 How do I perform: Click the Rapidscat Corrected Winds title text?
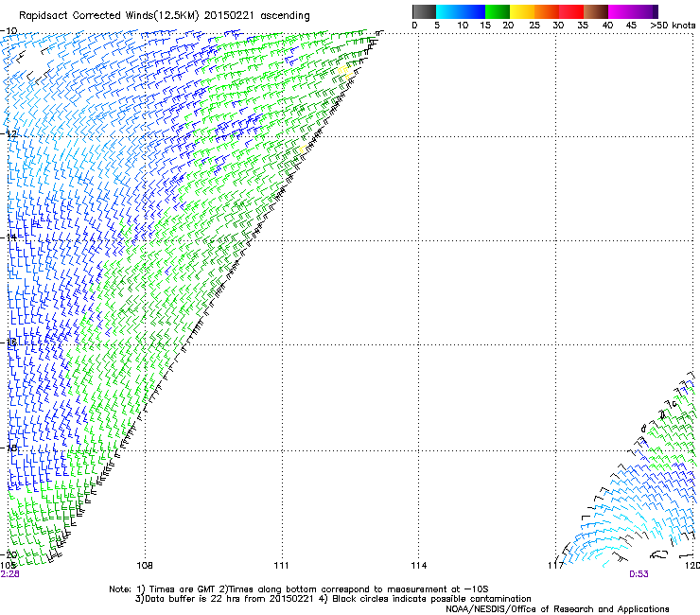pyautogui.click(x=165, y=16)
